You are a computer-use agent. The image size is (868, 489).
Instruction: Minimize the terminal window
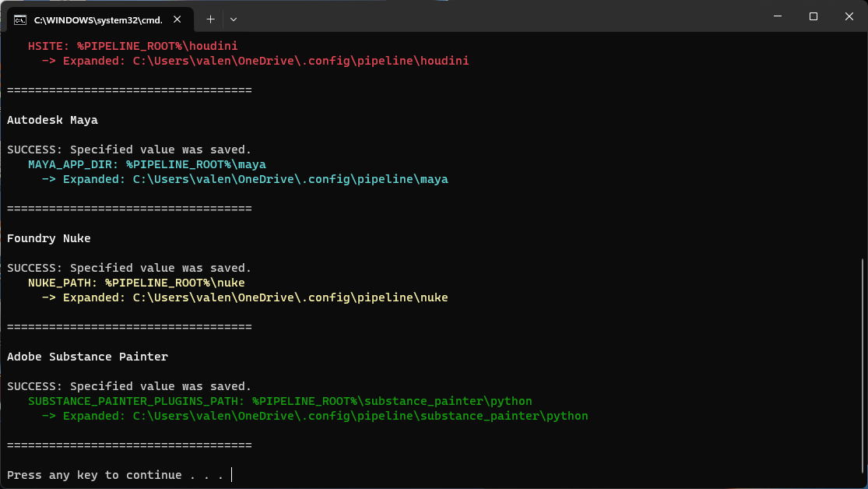pyautogui.click(x=777, y=16)
